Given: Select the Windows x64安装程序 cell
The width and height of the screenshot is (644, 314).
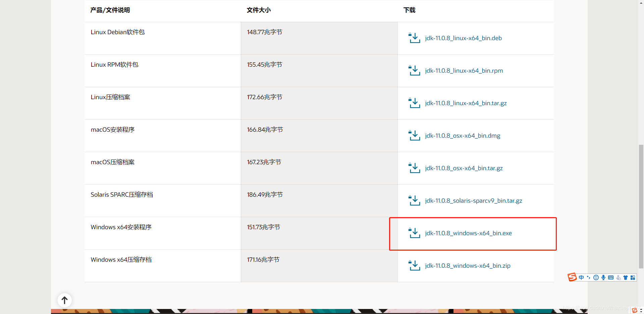Looking at the screenshot, I should coord(163,233).
